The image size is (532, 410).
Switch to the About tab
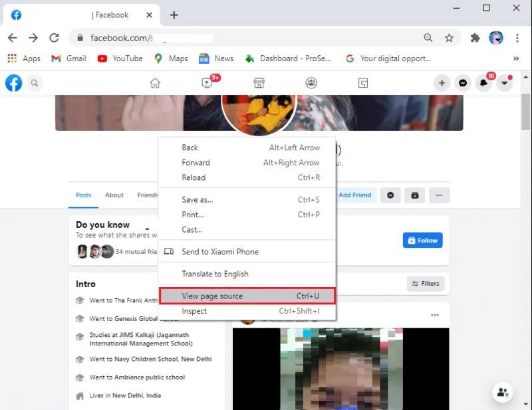[114, 195]
